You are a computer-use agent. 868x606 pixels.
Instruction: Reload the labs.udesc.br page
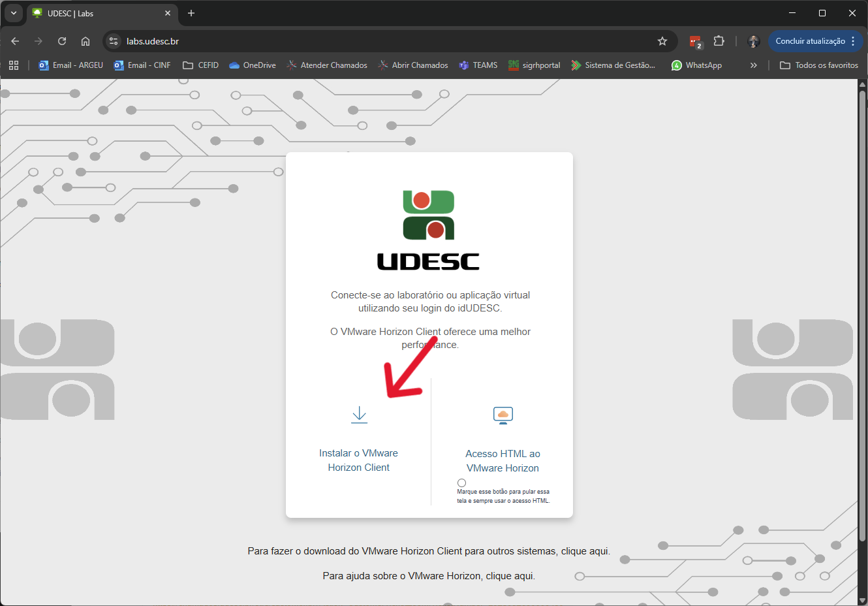(62, 41)
